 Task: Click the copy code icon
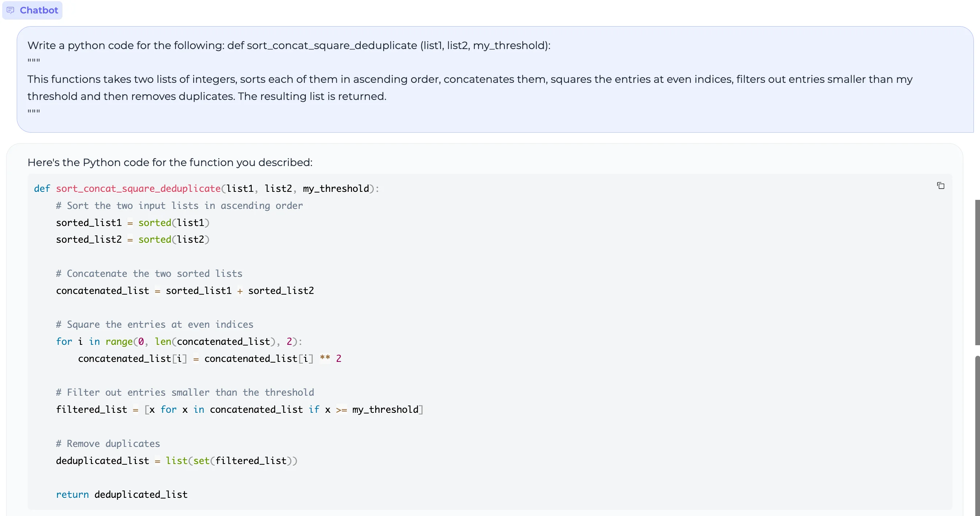940,186
